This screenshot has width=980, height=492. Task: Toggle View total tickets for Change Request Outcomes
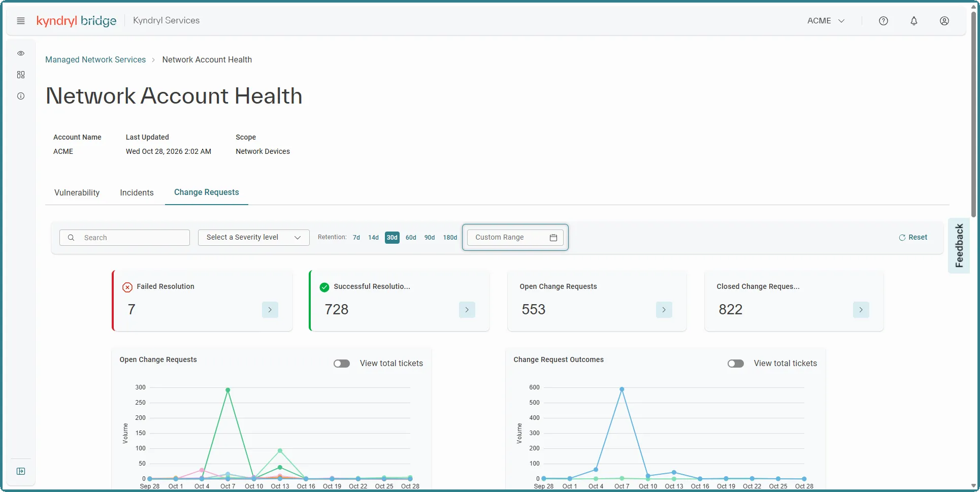coord(736,364)
